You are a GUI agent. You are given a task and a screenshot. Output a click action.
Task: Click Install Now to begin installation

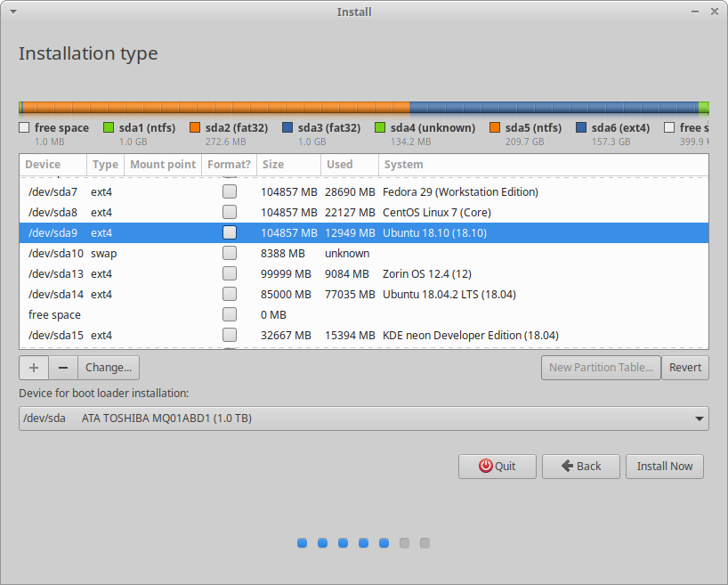point(664,466)
